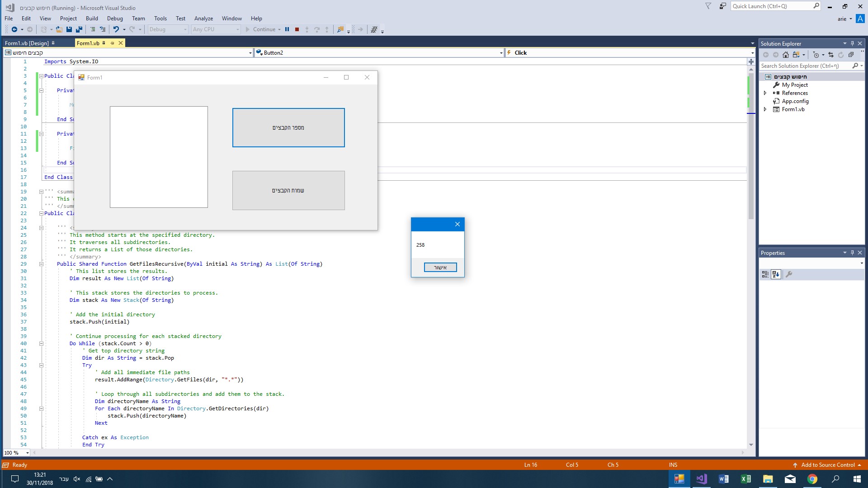This screenshot has height=488, width=868.
Task: Open the Debug menu
Action: point(115,19)
